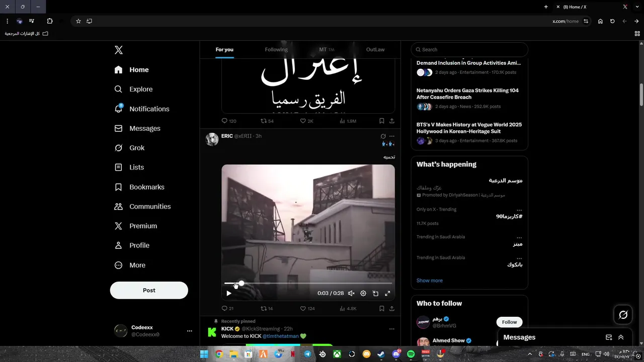Reply to the top post with 120 replies
The height and width of the screenshot is (362, 644).
pyautogui.click(x=229, y=121)
